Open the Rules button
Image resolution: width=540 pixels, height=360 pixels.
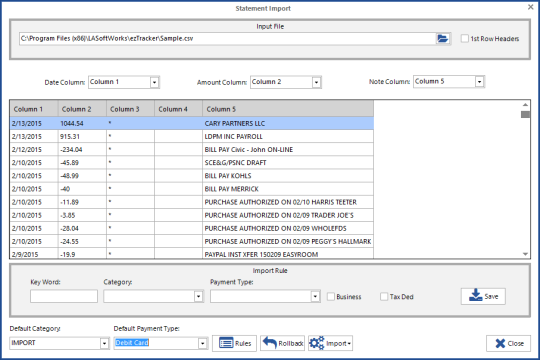click(x=234, y=343)
